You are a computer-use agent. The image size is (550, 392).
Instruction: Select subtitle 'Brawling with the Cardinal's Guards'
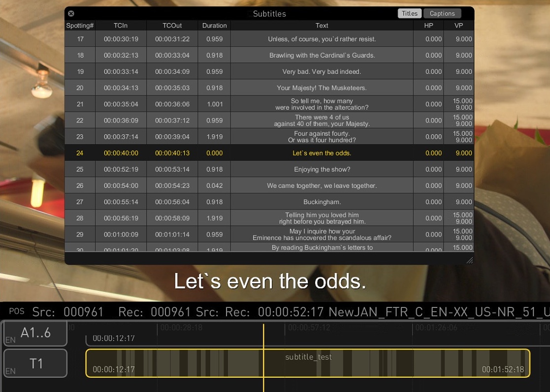322,56
